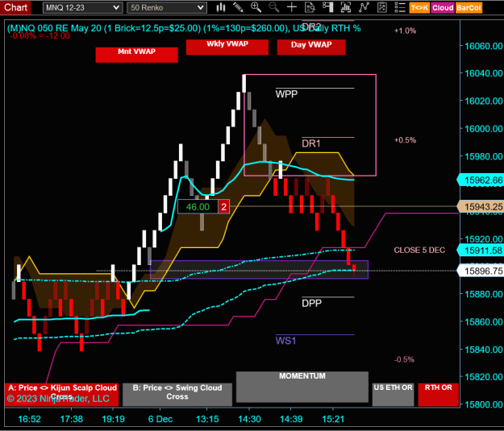504x431 pixels.
Task: Click the zoom out magnifier
Action: 274,7
